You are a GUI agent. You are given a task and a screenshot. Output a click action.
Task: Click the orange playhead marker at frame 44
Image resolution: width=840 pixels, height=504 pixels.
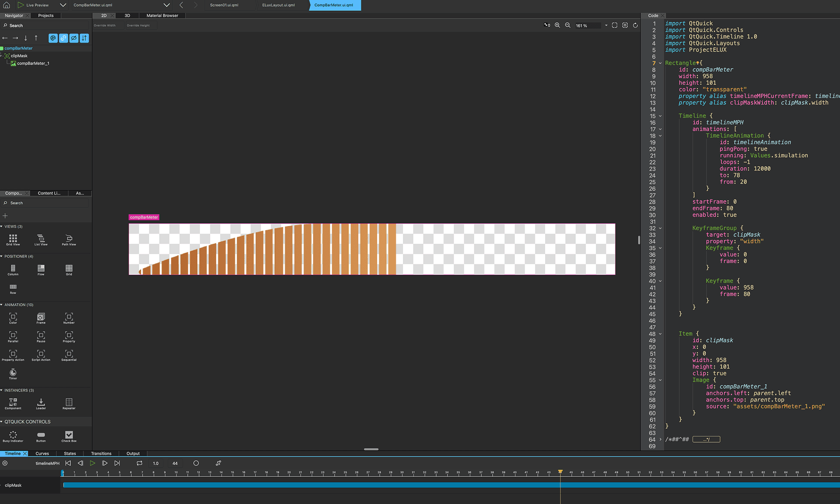[560, 471]
